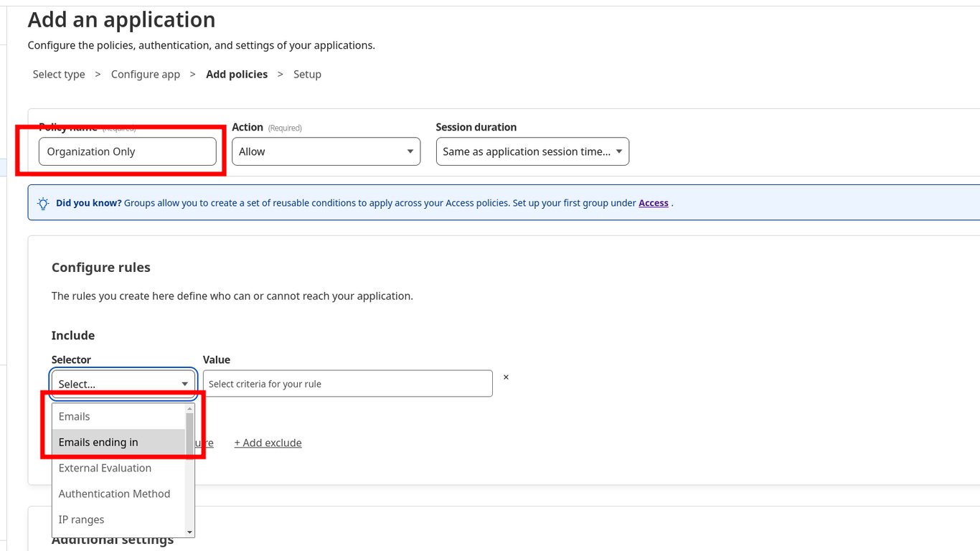This screenshot has height=551, width=980.
Task: Open the Session duration dropdown
Action: (x=532, y=151)
